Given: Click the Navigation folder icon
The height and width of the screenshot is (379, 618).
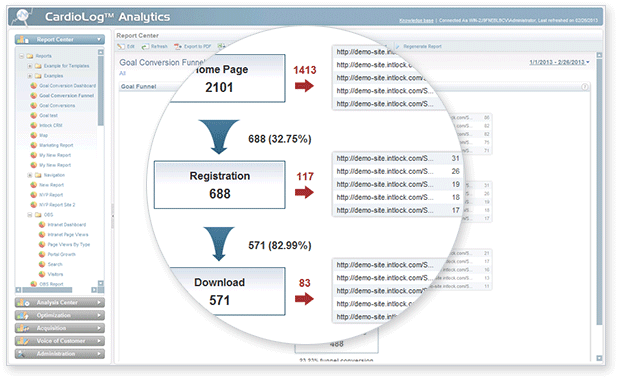Looking at the screenshot, I should (x=38, y=175).
